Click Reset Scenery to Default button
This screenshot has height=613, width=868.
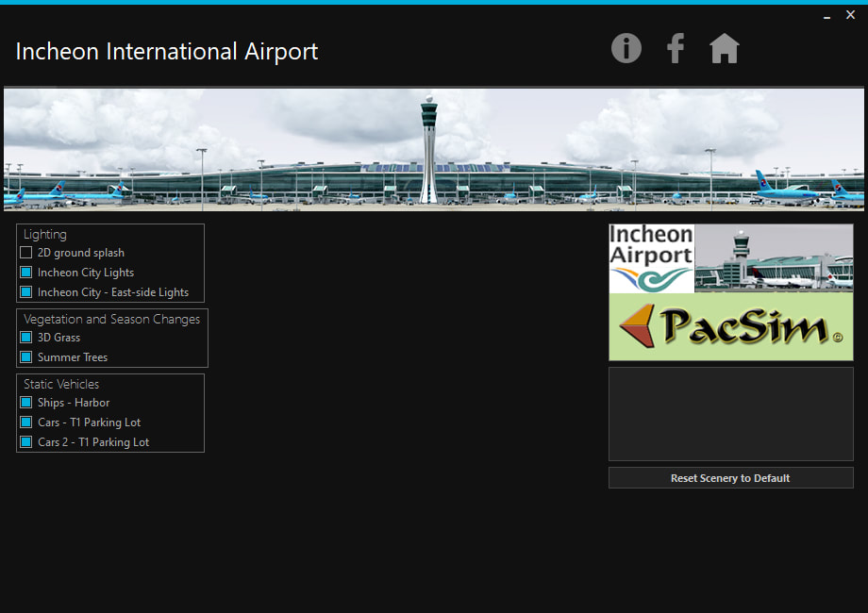pyautogui.click(x=730, y=478)
